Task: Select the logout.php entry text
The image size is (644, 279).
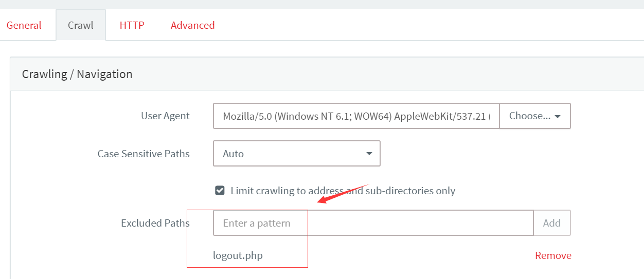Action: point(238,255)
